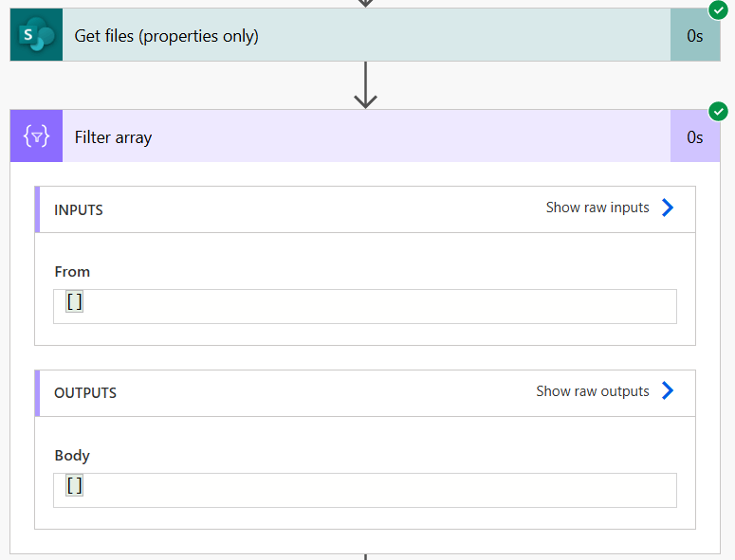Click the Body field label
Screen dimensions: 735x560
[72, 456]
